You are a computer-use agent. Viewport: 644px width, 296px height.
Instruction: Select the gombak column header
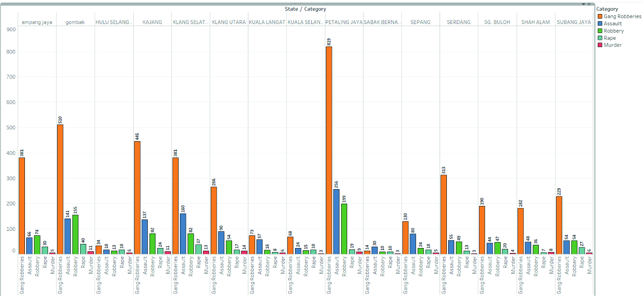tap(75, 22)
